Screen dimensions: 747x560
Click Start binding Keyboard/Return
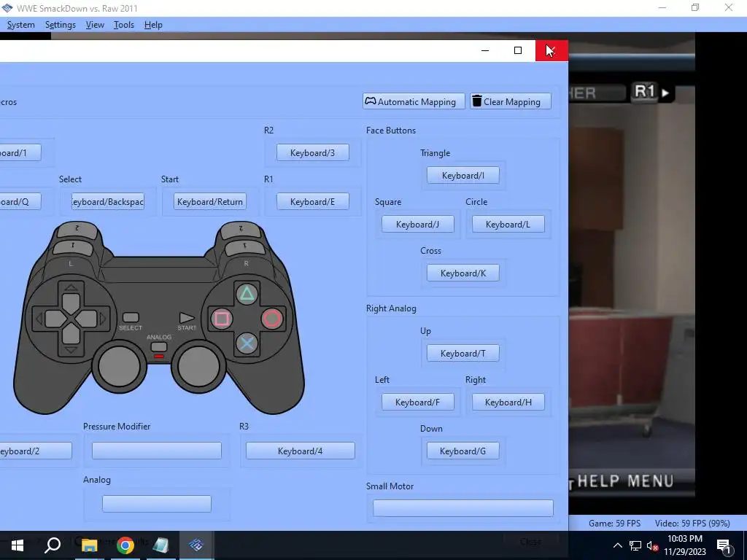click(210, 202)
